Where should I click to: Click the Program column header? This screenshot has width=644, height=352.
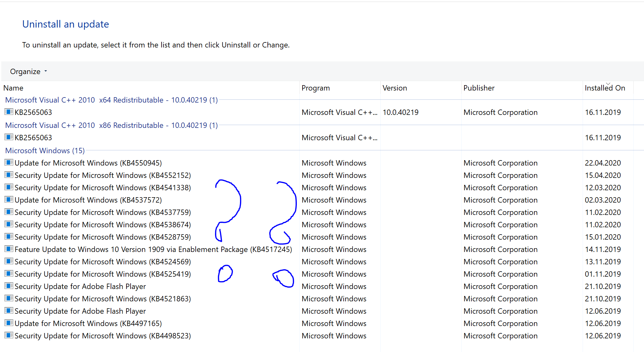316,88
